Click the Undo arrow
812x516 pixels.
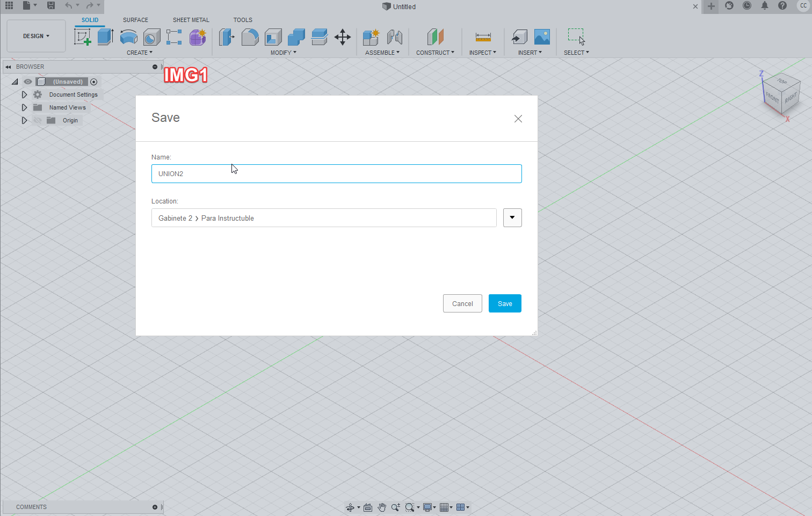[x=68, y=5]
